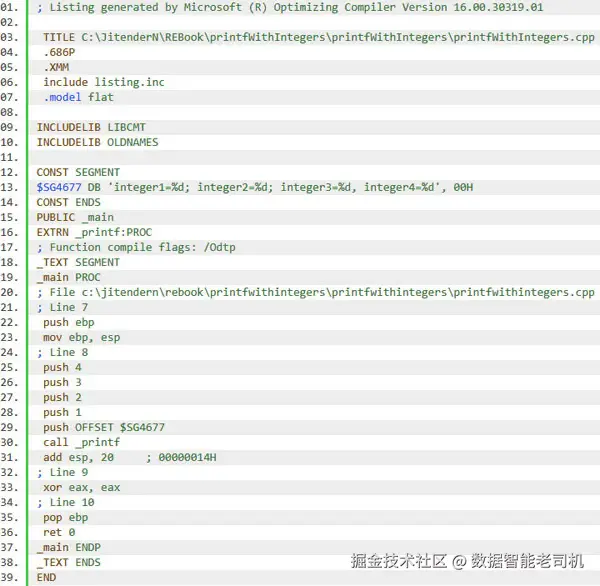Select the TITLE path line 03
The width and height of the screenshot is (600, 586).
(x=319, y=37)
